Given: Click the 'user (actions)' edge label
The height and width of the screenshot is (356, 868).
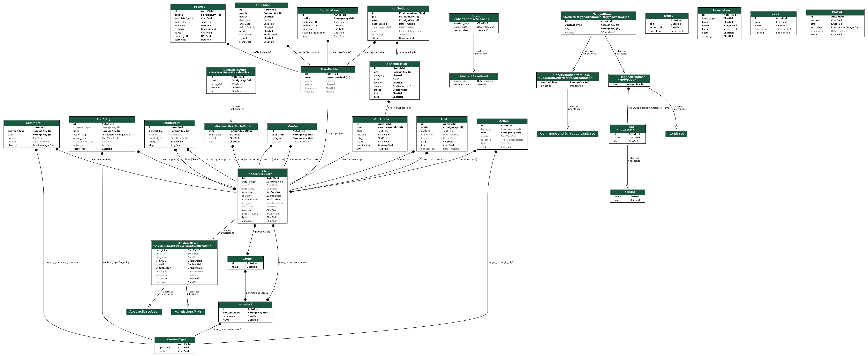Looking at the screenshot, I should [469, 160].
